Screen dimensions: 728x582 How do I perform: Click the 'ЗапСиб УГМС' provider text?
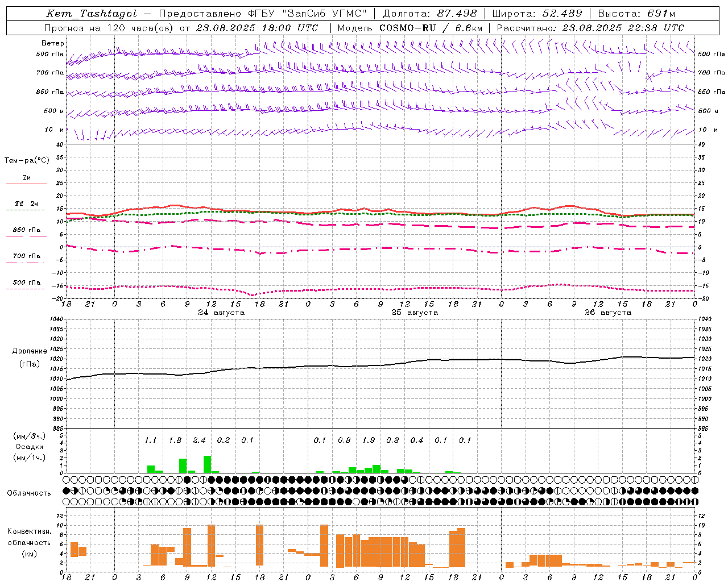[324, 14]
